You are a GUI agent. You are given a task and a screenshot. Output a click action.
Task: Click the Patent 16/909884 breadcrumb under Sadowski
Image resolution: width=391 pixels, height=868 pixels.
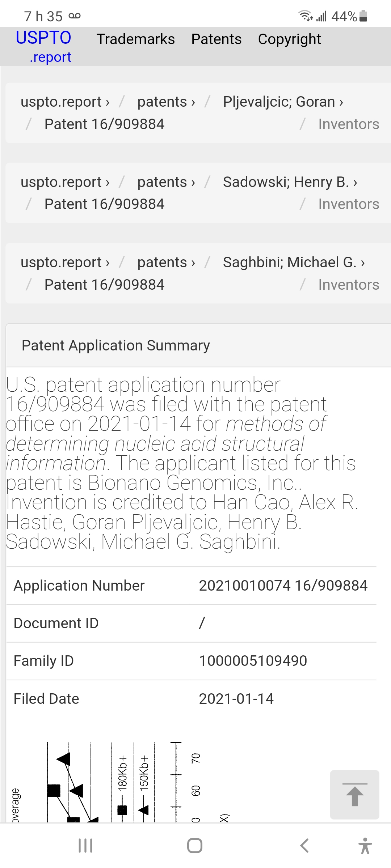tap(104, 204)
